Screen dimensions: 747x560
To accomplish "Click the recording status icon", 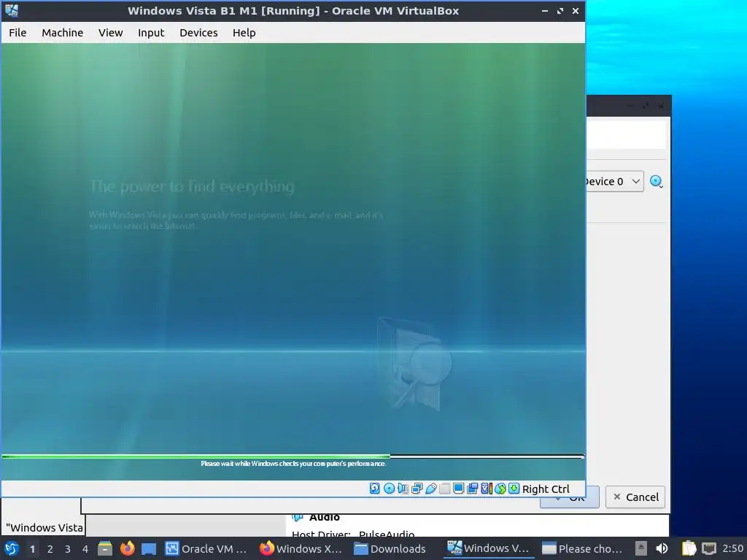I will coord(472,489).
